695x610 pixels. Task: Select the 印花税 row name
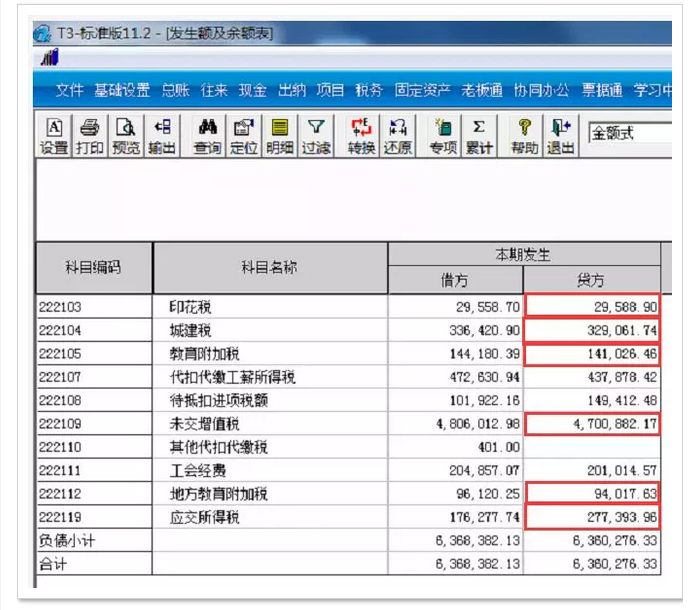[x=191, y=307]
